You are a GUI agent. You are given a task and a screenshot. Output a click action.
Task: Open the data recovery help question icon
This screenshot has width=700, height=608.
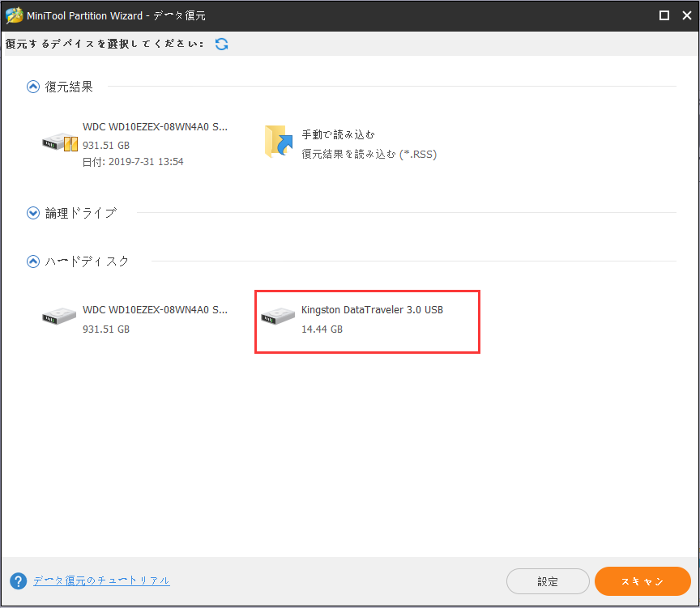coord(19,580)
